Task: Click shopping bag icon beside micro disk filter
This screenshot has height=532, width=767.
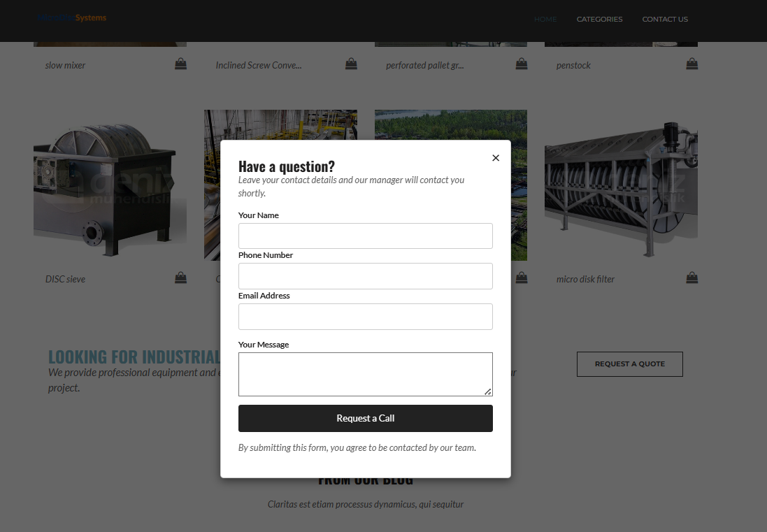Action: pyautogui.click(x=691, y=278)
